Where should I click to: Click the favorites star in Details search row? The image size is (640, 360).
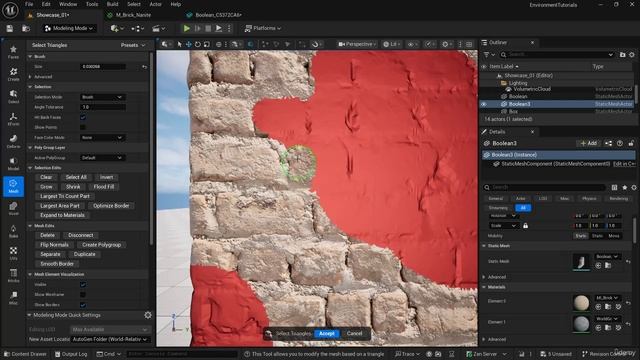pos(624,187)
